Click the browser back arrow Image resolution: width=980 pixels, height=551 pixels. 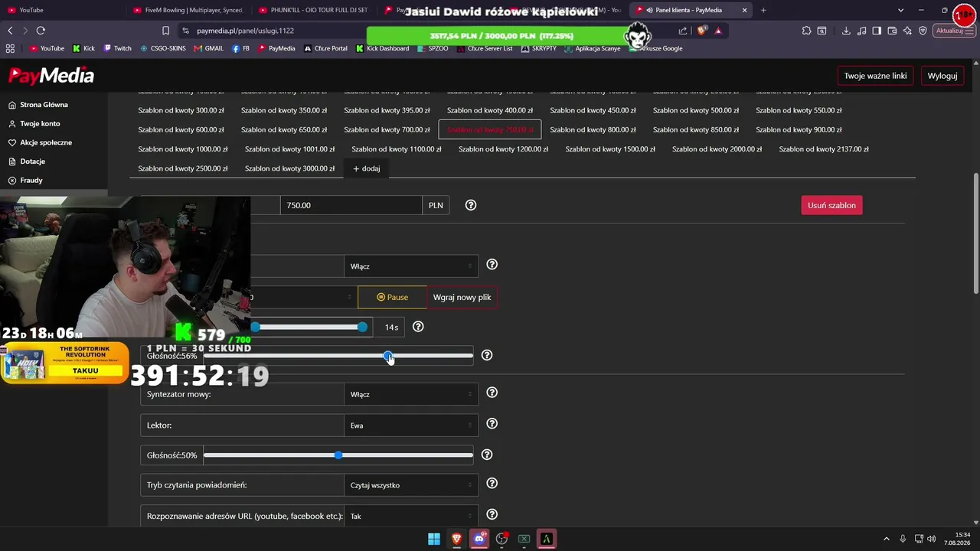coord(10,31)
